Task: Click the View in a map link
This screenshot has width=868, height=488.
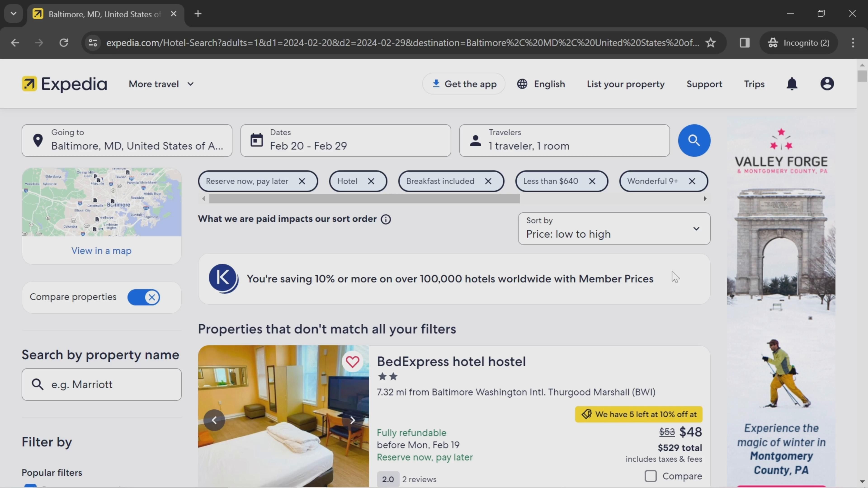Action: click(x=101, y=251)
